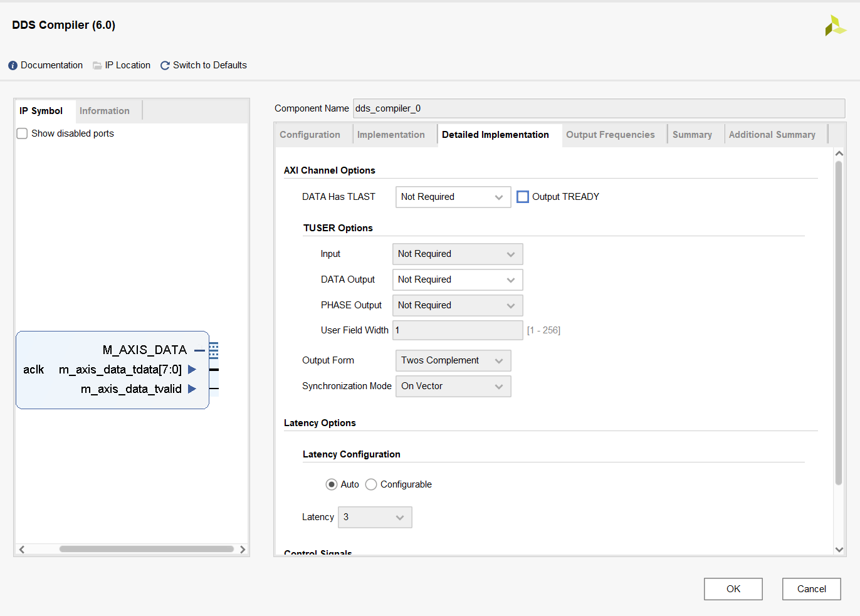Click the Latency Configuration heading
Screen dimensions: 860x616
[351, 454]
